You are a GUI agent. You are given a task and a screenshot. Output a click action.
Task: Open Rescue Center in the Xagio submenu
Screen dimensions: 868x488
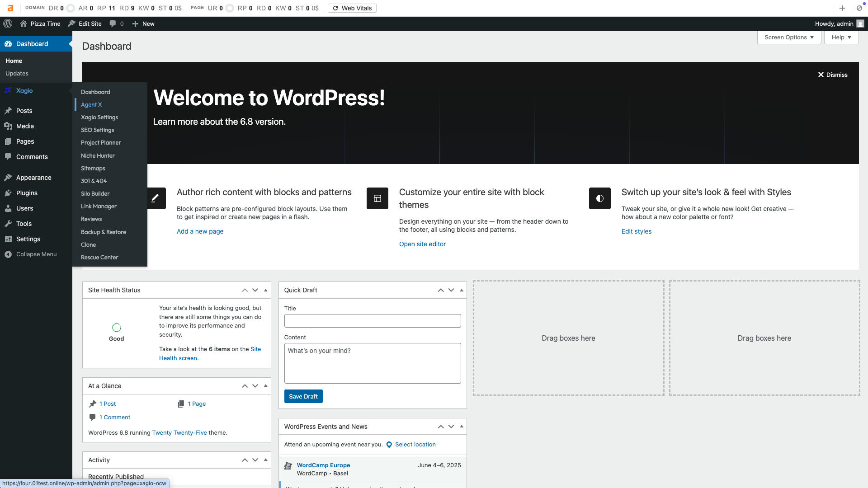(x=99, y=257)
